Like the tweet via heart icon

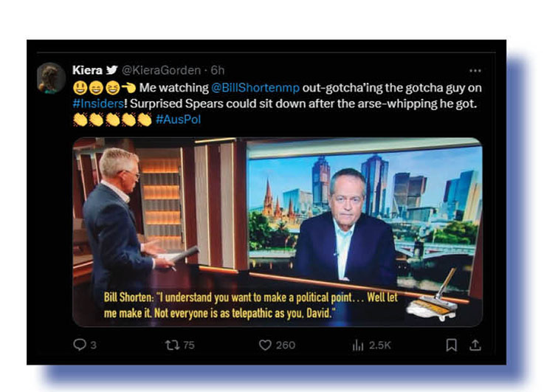pos(265,345)
